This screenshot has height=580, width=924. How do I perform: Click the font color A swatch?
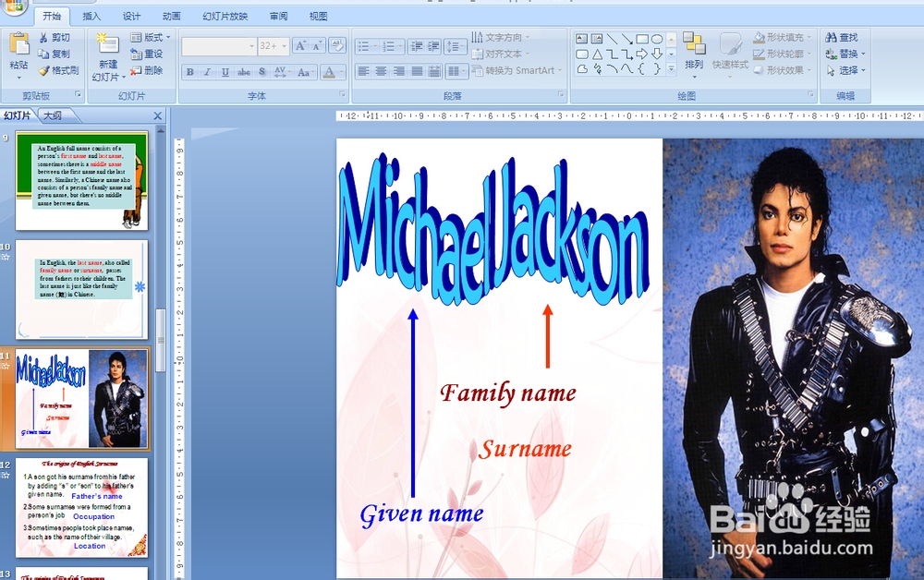coord(330,72)
